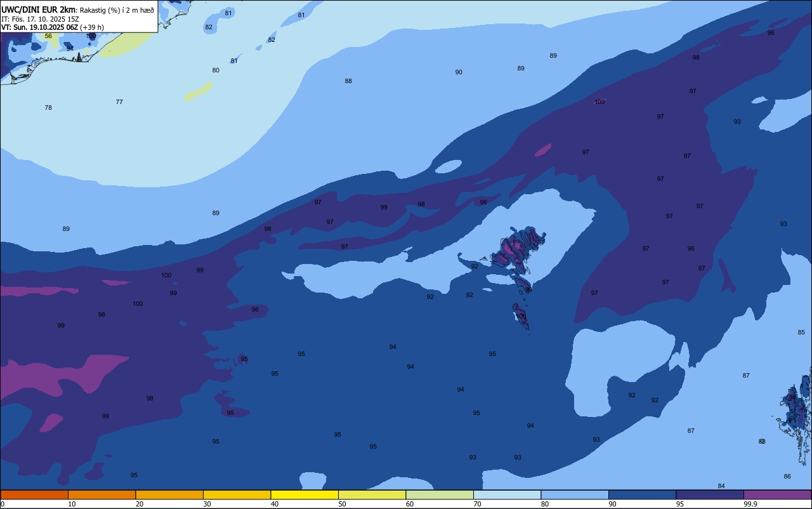Click the legend tick label "99.9"
Image resolution: width=812 pixels, height=509 pixels.
[751, 504]
